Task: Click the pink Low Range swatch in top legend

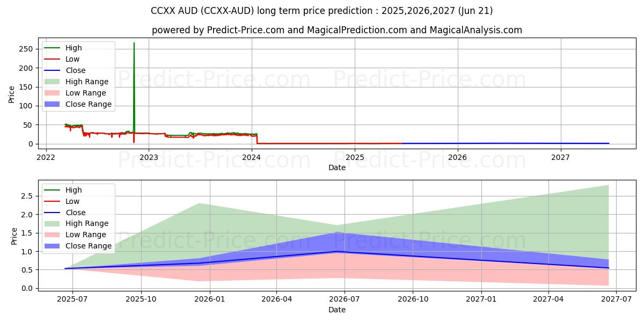Action: tap(54, 93)
